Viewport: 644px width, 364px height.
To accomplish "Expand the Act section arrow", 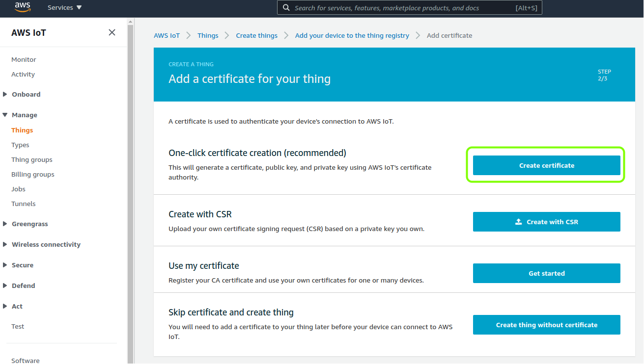I will click(x=5, y=306).
